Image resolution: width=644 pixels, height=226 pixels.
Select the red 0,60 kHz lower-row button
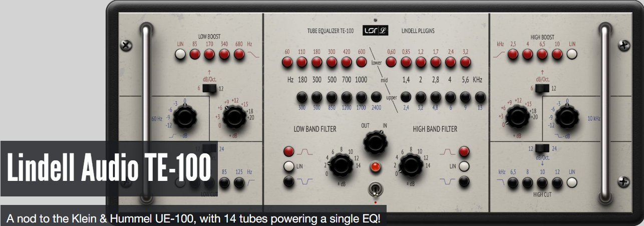coord(391,63)
